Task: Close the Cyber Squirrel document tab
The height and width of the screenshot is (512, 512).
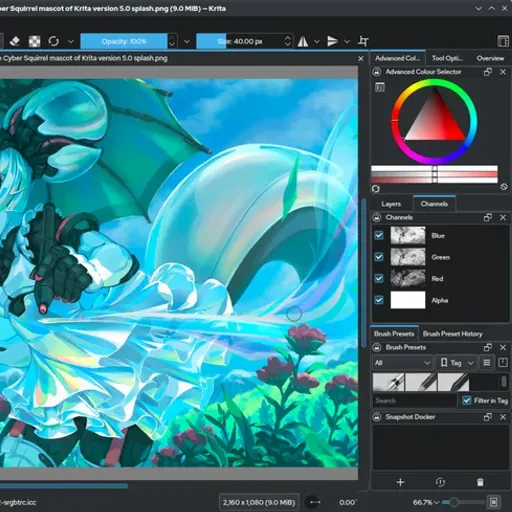Action: [360, 59]
